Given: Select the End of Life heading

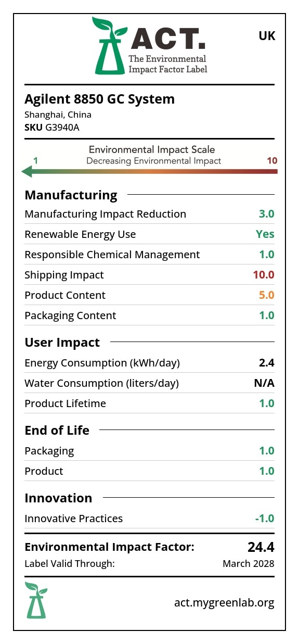Looking at the screenshot, I should pyautogui.click(x=57, y=431).
